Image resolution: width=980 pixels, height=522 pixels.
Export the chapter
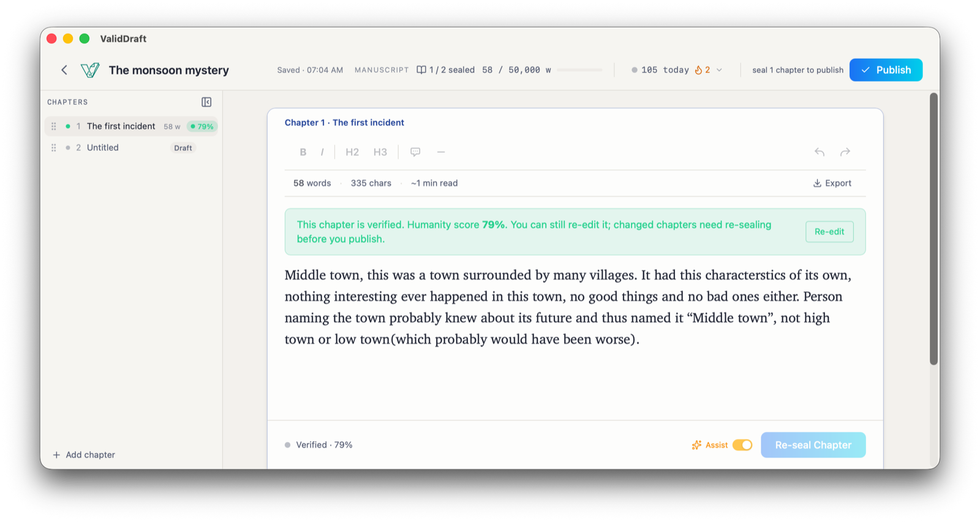832,183
